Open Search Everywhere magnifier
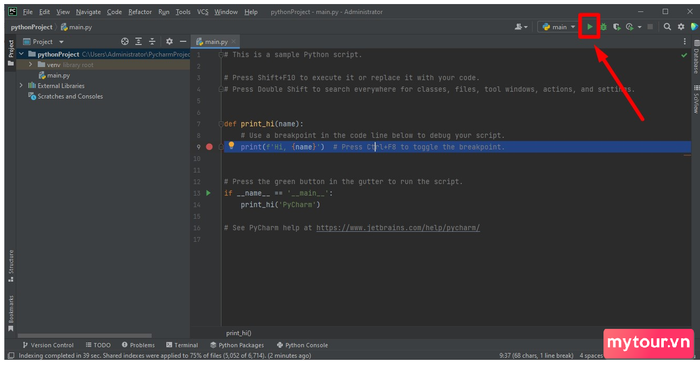Screen dimensions: 700x366 pos(667,27)
